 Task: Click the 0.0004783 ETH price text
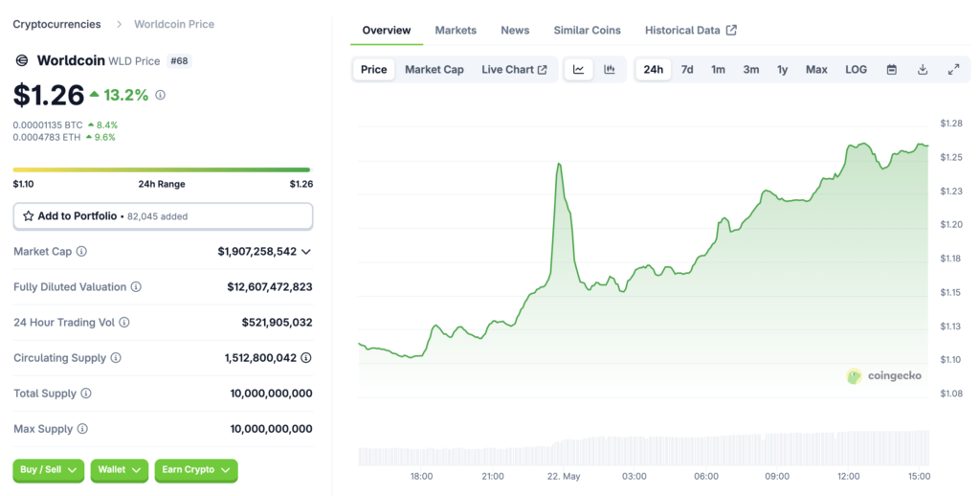pos(47,137)
